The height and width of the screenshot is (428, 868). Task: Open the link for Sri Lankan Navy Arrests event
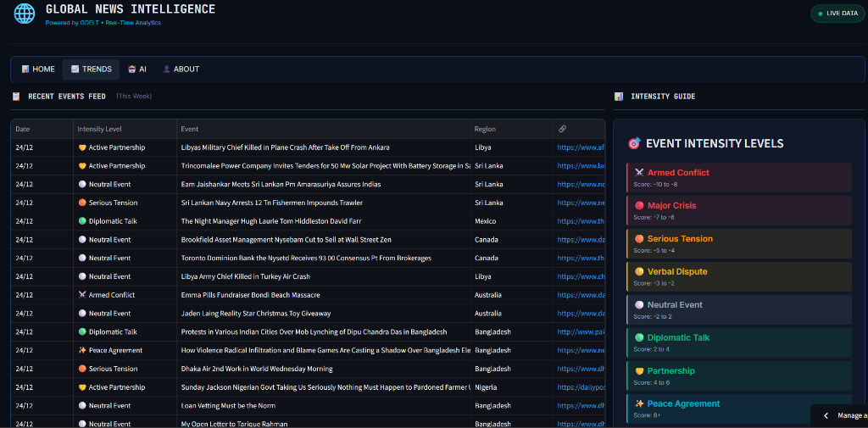[x=581, y=203]
